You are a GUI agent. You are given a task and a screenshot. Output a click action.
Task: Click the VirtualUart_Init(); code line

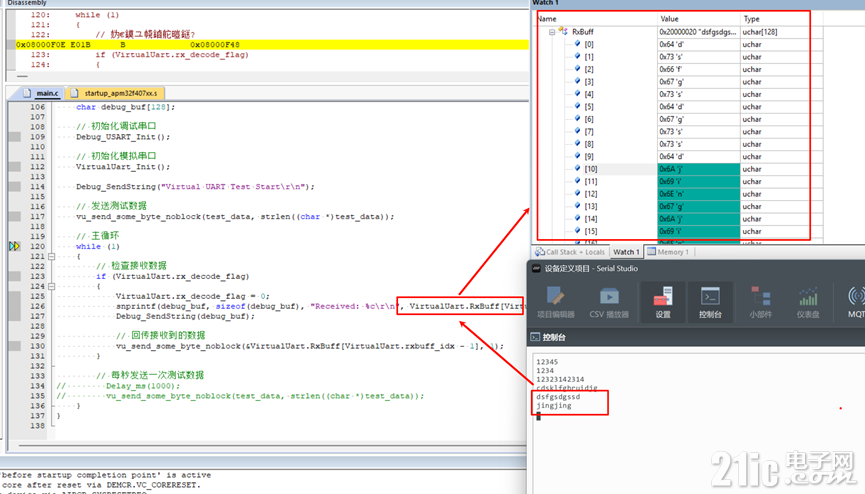pyautogui.click(x=122, y=167)
